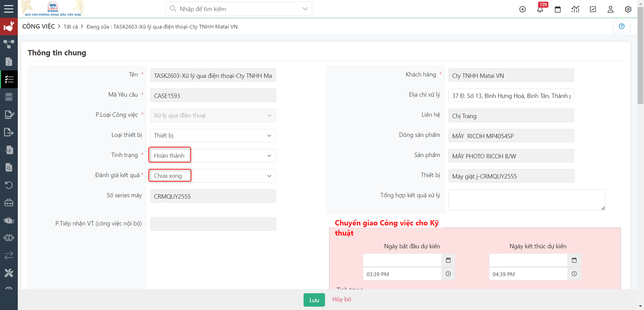Open the hamburger menu
Image resolution: width=644 pixels, height=310 pixels.
[9, 9]
